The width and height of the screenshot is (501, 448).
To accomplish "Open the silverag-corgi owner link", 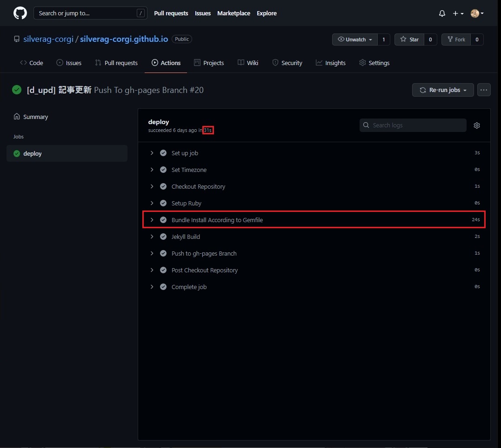I will 48,39.
